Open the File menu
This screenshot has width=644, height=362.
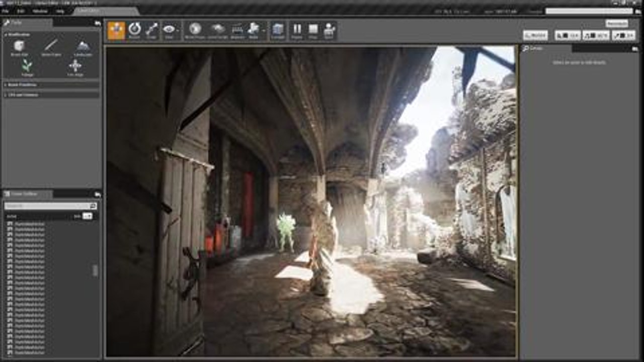[6, 11]
